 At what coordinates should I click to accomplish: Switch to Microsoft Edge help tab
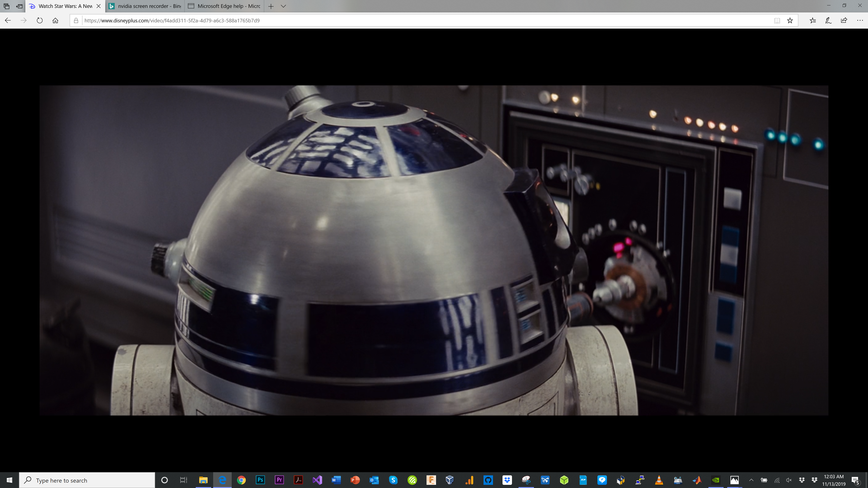[224, 6]
